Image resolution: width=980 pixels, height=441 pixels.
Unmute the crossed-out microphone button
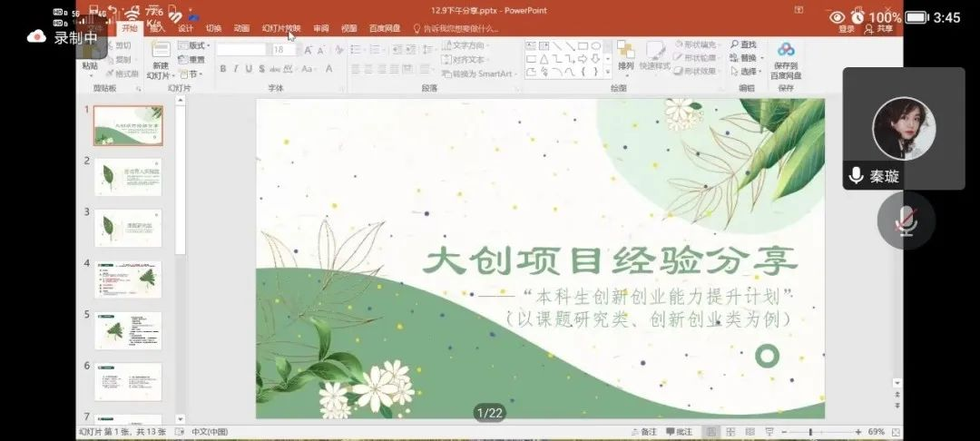coord(906,220)
